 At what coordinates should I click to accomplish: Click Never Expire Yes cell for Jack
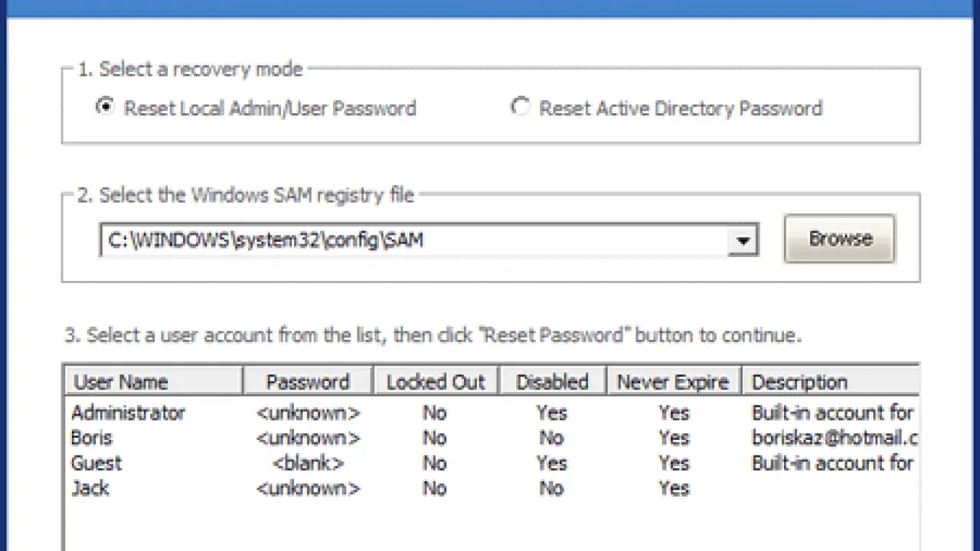tap(674, 489)
